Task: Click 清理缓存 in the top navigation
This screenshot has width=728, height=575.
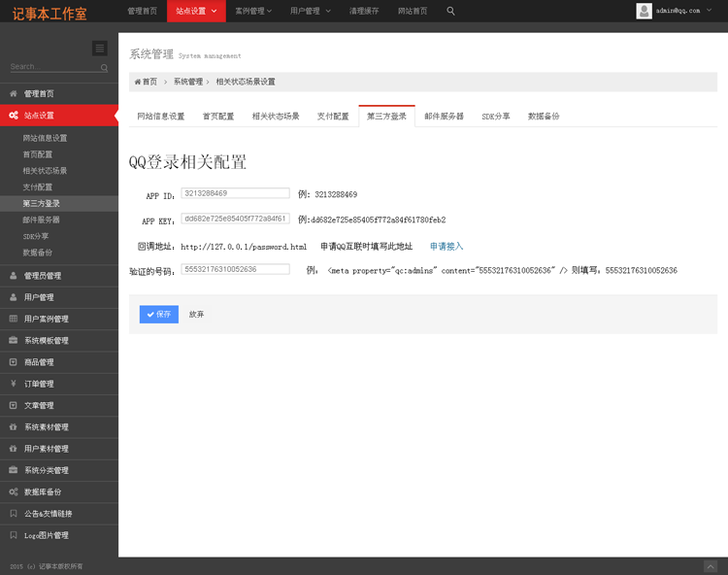Action: (x=364, y=11)
